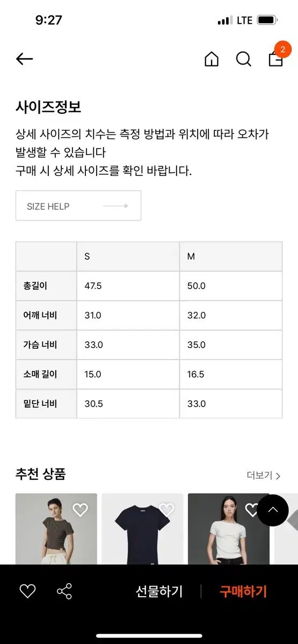The height and width of the screenshot is (644, 298).
Task: Tap the orange 구매하기 purchase button
Action: [x=243, y=591]
